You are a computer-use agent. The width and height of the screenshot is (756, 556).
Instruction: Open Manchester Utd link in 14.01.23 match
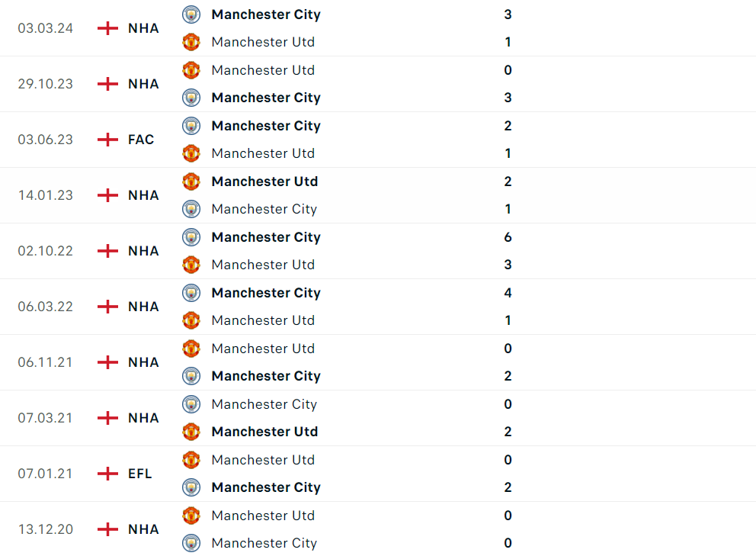[x=264, y=182]
